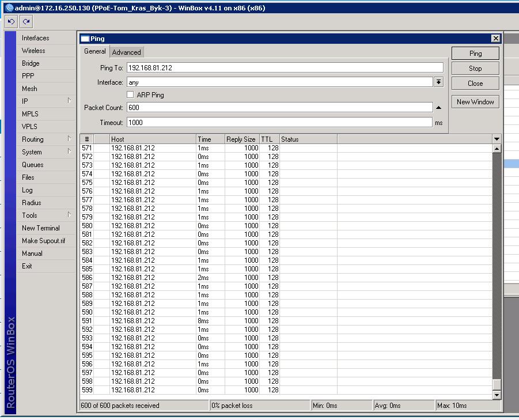Click Make Supout.rif in the sidebar
The image size is (519, 420).
click(x=46, y=241)
